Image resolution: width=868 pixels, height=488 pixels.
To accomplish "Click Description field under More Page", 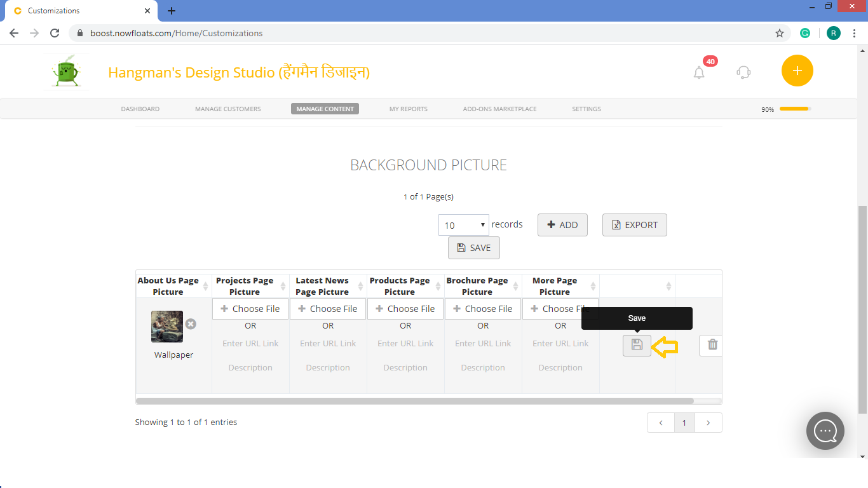I will coord(560,367).
